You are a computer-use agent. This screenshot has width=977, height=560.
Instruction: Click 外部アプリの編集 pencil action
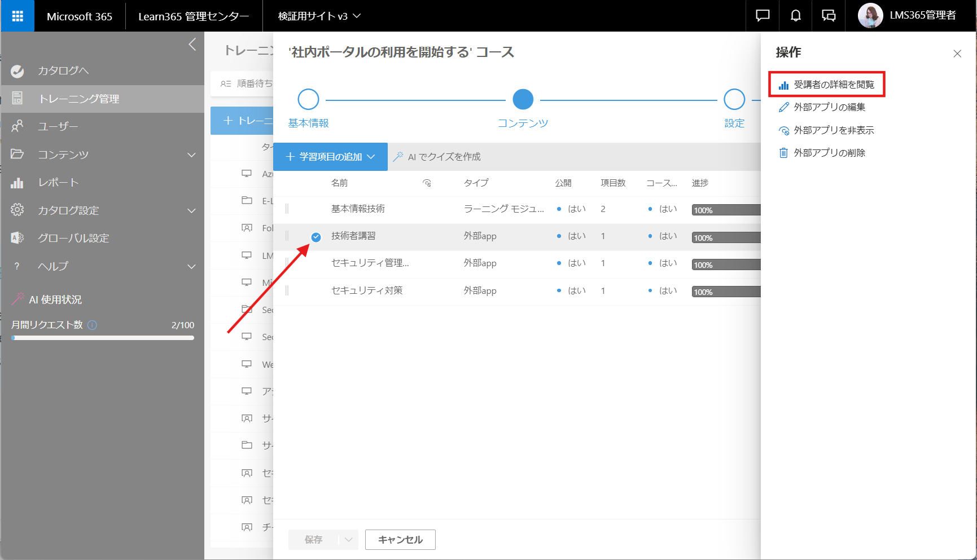[822, 107]
